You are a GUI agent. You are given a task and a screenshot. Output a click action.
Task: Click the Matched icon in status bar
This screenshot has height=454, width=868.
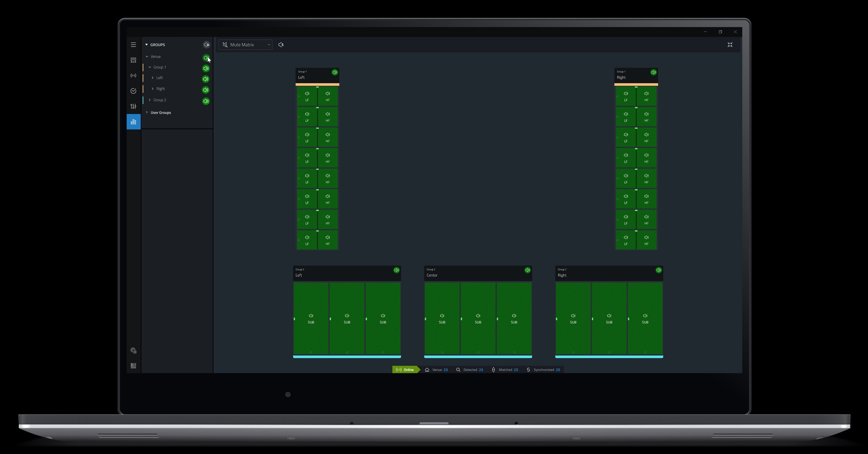(x=493, y=370)
